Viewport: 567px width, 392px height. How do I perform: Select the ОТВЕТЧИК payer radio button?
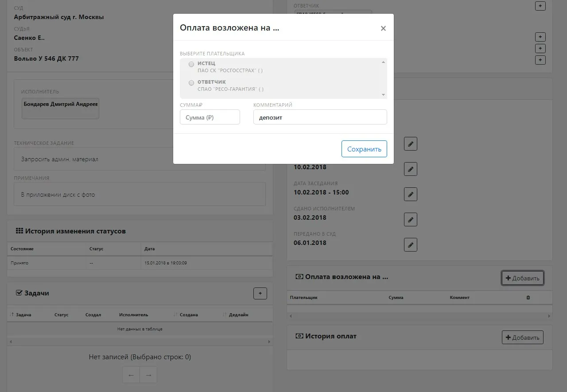191,82
